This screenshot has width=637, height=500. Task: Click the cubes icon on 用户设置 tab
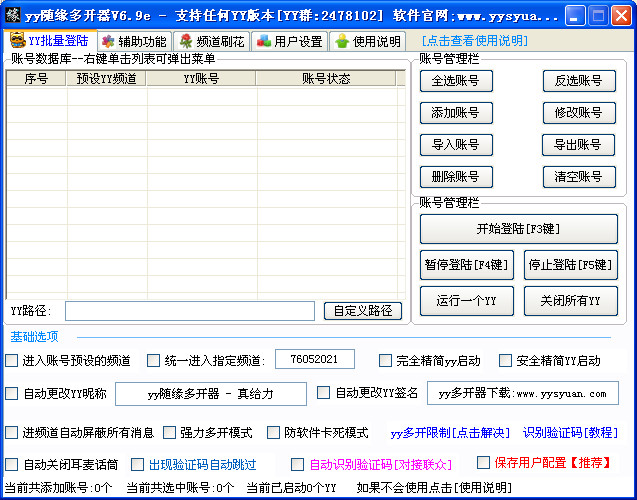tap(264, 41)
